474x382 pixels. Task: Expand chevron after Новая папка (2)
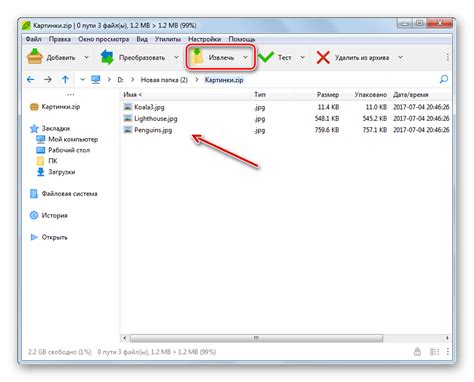tap(197, 80)
